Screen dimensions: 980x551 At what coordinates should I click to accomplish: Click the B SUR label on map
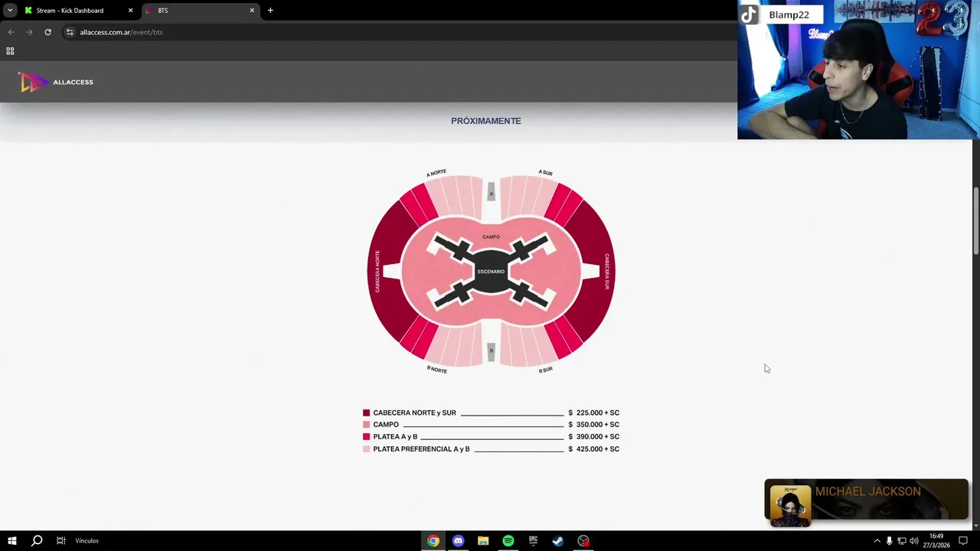coord(545,370)
